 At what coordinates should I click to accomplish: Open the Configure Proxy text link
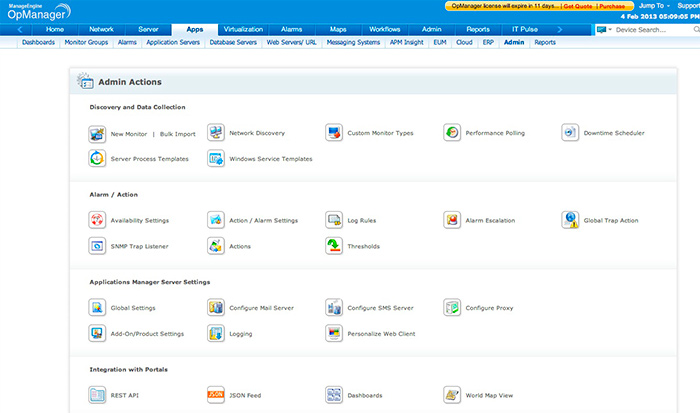click(x=489, y=308)
